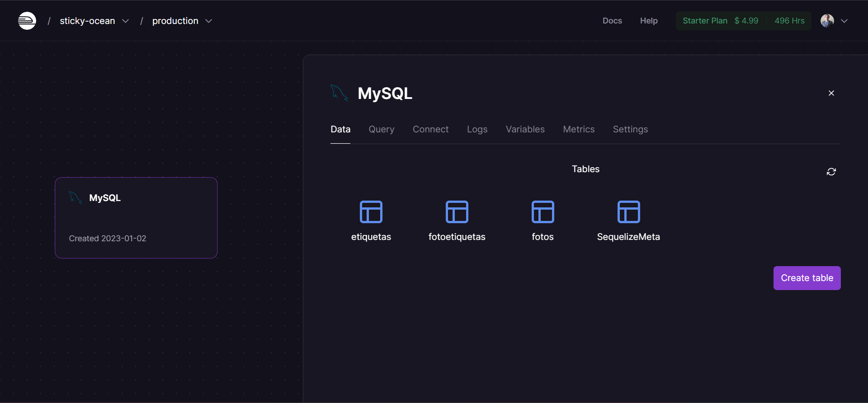Click the fotoetiquetas table label

pyautogui.click(x=457, y=237)
